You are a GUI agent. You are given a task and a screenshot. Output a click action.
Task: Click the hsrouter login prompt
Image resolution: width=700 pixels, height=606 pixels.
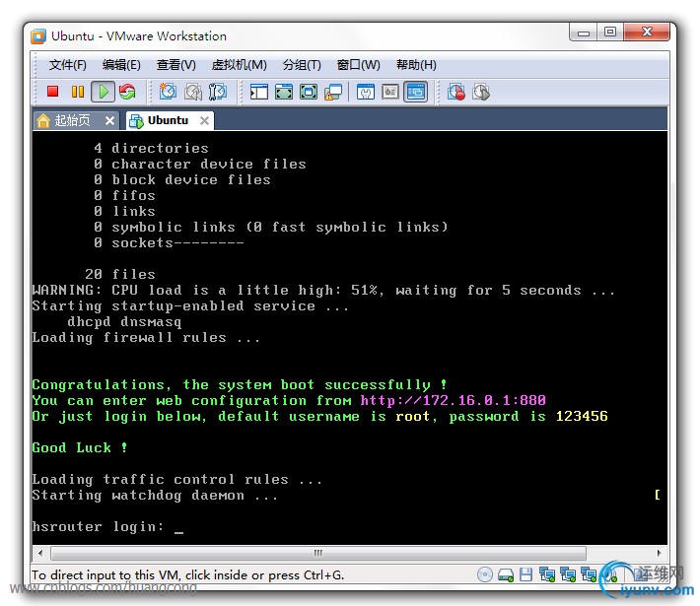99,527
